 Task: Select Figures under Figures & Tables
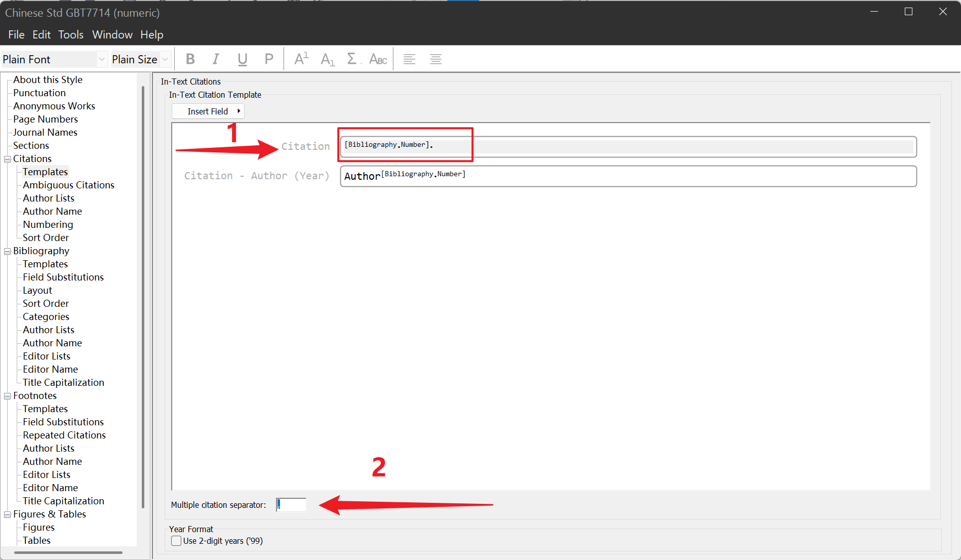click(38, 527)
